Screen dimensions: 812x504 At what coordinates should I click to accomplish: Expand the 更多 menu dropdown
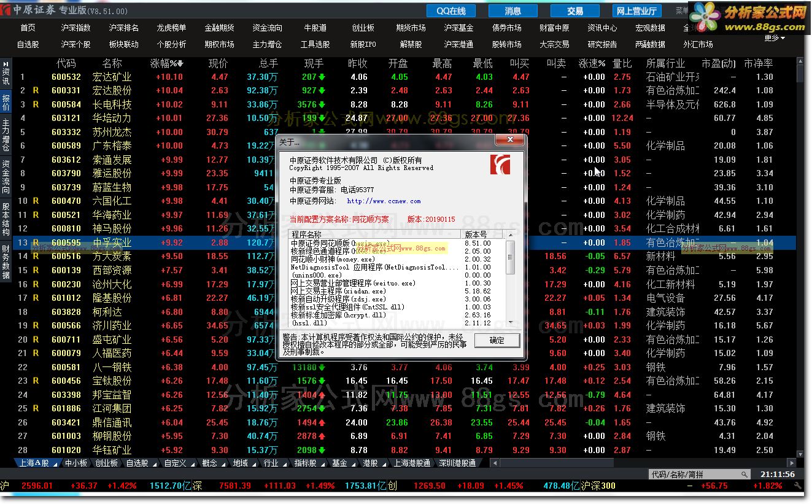(775, 38)
